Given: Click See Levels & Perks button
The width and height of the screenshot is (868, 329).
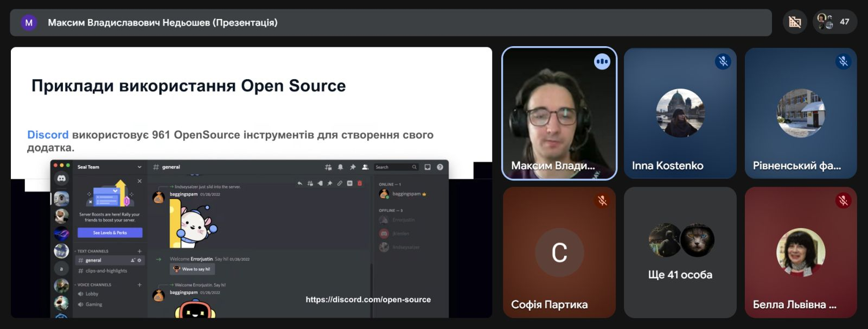Looking at the screenshot, I should [110, 232].
